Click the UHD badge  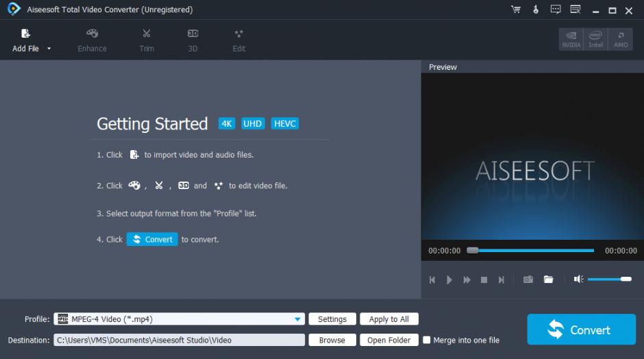click(x=253, y=123)
